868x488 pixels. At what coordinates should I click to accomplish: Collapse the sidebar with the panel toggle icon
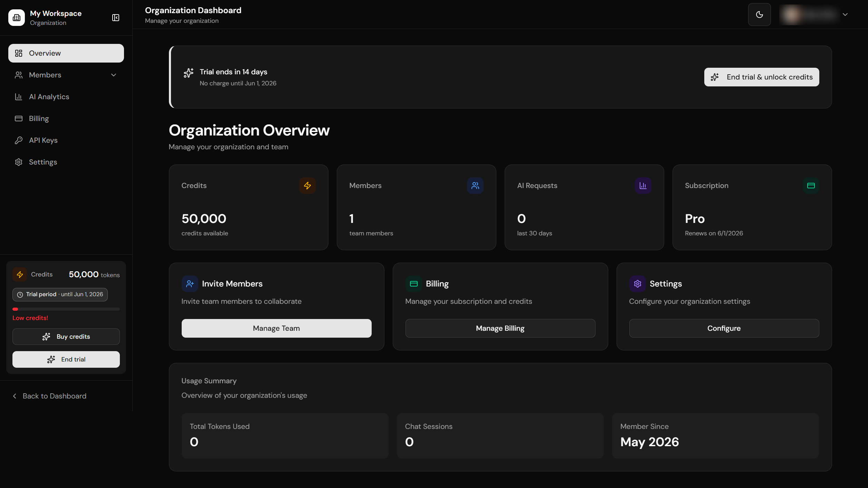[116, 18]
